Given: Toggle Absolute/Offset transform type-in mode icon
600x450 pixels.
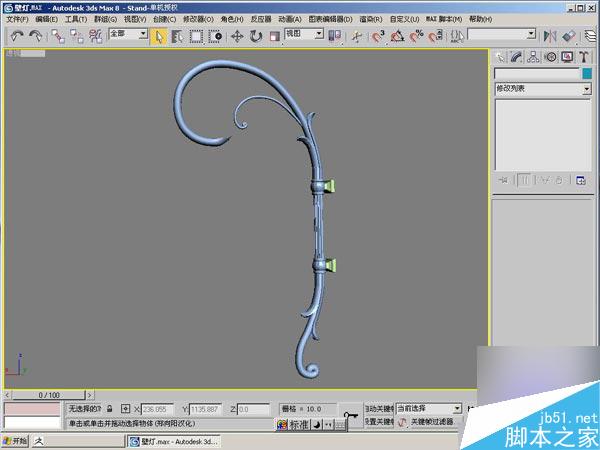Looking at the screenshot, I should (x=125, y=409).
